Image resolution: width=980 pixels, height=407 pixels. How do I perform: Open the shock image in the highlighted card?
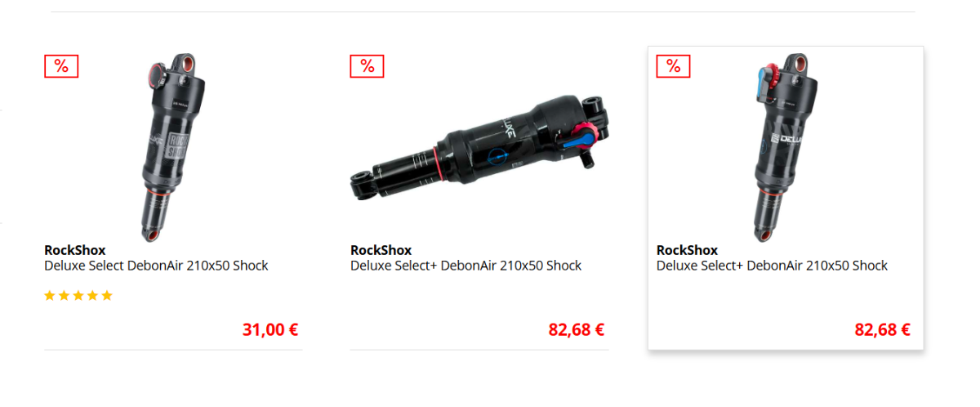(x=785, y=148)
